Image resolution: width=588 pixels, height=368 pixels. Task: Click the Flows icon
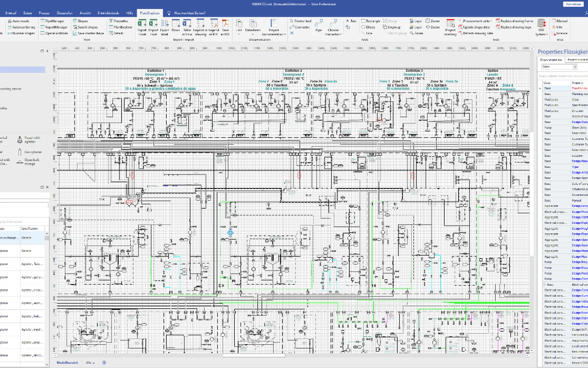176,26
